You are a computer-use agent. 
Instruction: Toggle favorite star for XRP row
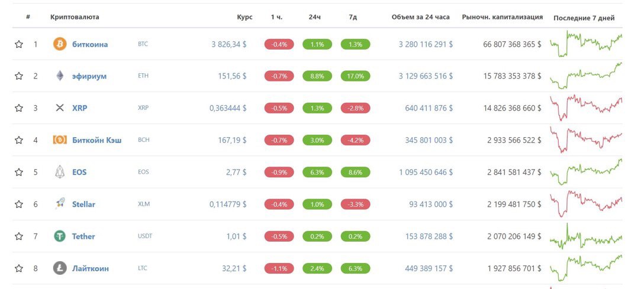(x=19, y=108)
